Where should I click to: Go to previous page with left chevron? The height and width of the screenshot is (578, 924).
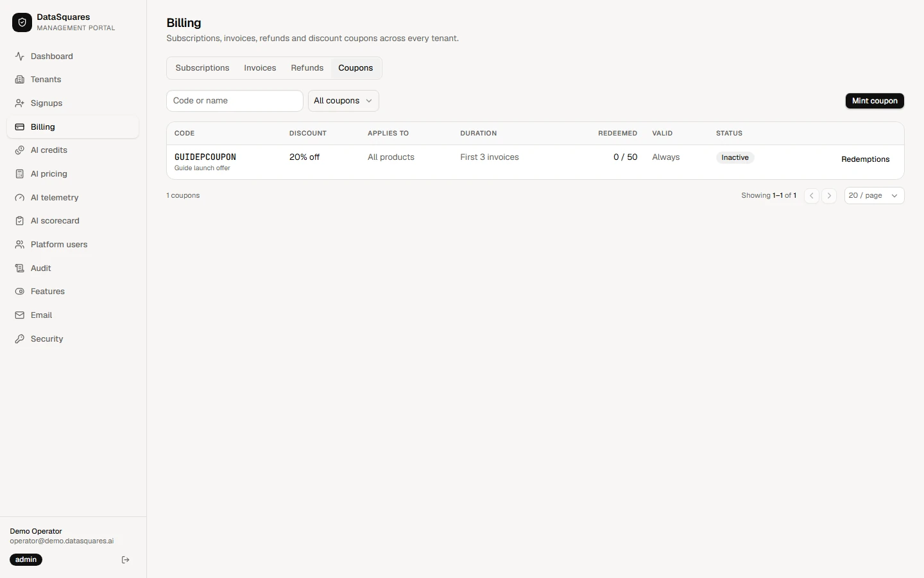(x=812, y=196)
